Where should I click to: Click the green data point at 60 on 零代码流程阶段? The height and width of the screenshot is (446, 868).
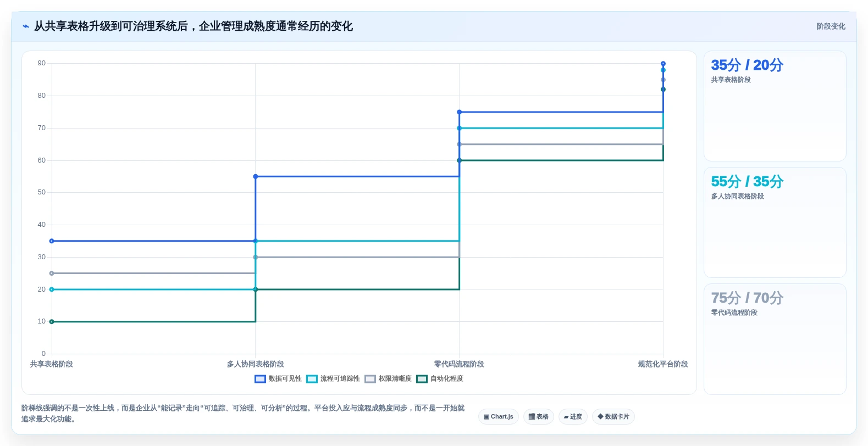click(x=460, y=160)
